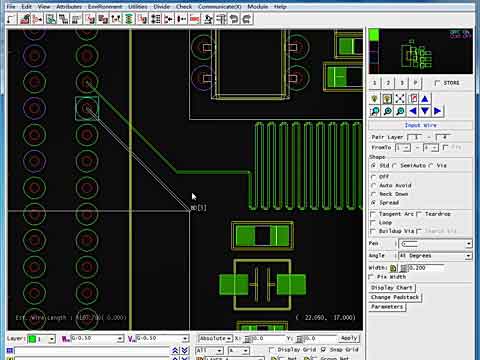Click the framed light bulb icon
Image resolution: width=480 pixels, height=360 pixels.
coord(387,99)
